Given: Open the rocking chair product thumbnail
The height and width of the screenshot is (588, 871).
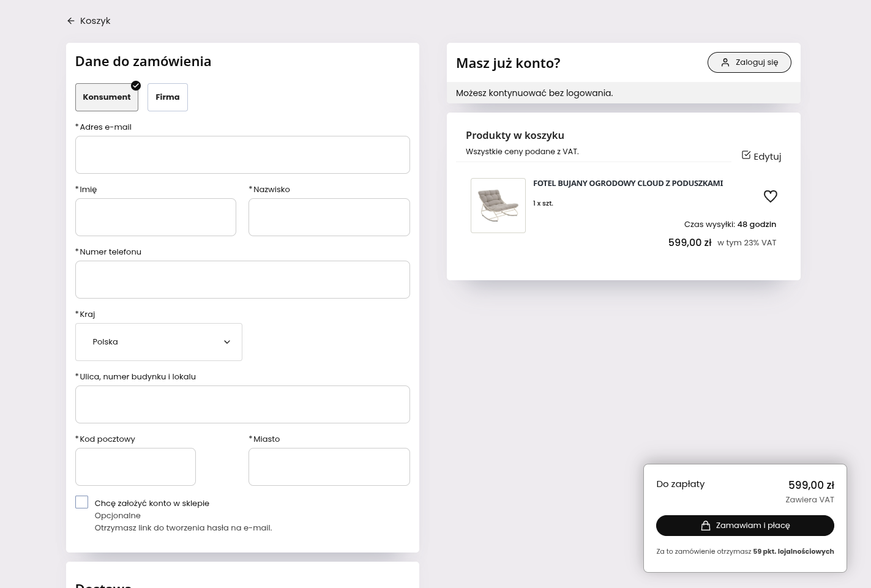Looking at the screenshot, I should pyautogui.click(x=498, y=206).
